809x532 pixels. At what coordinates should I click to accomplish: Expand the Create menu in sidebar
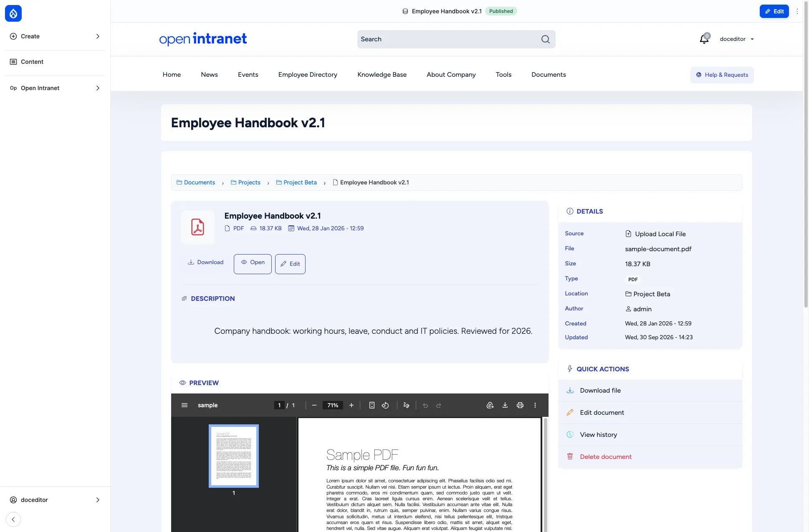point(55,36)
